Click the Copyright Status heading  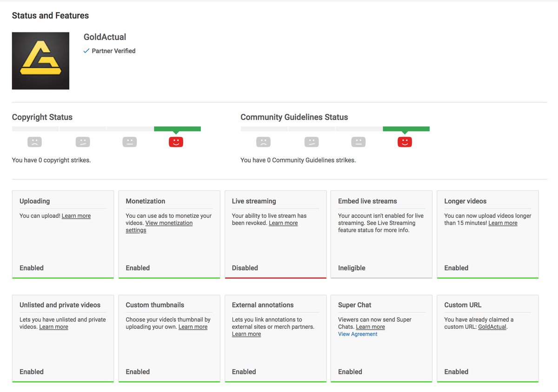(x=42, y=117)
